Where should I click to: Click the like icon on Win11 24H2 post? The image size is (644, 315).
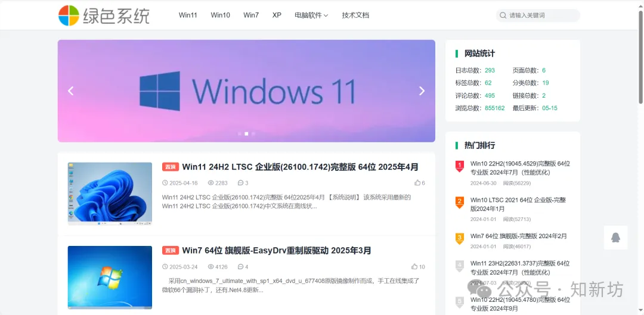417,183
